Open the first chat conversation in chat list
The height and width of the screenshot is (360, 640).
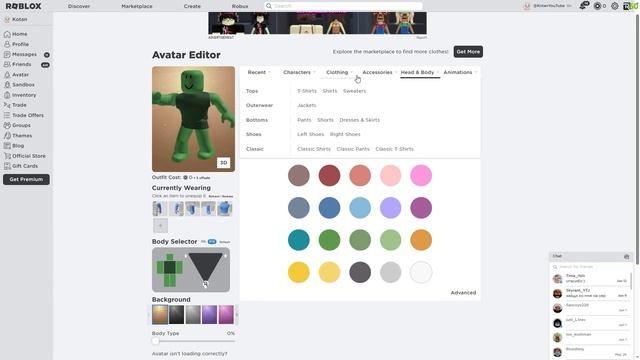coord(590,279)
